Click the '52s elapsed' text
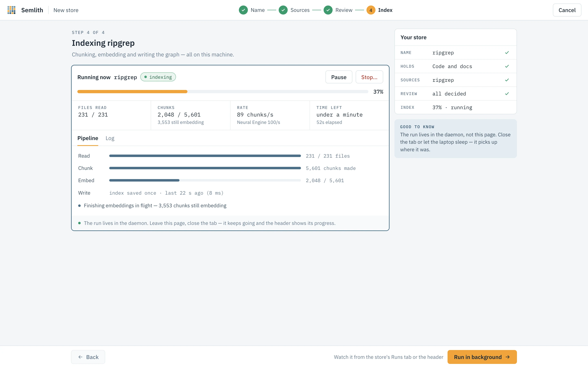588x368 pixels. [329, 122]
